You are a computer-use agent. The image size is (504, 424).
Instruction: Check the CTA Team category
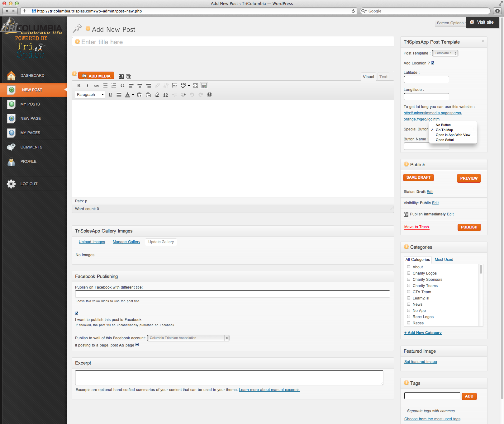(409, 292)
